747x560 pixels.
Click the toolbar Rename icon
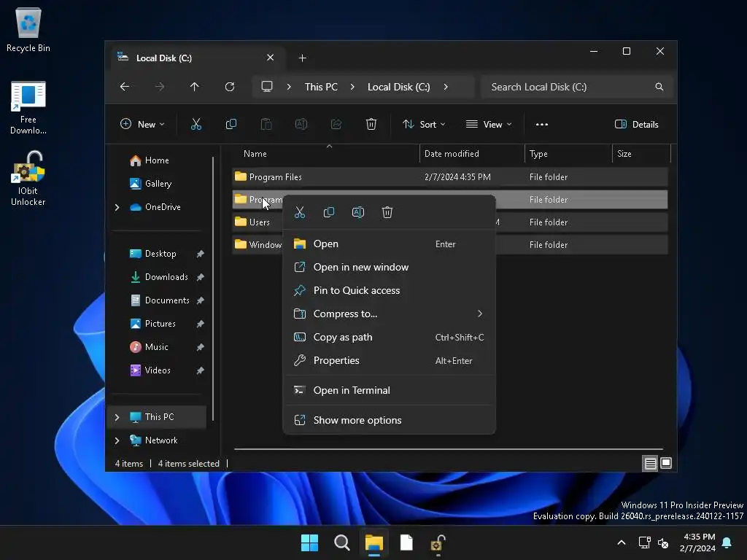tap(301, 124)
